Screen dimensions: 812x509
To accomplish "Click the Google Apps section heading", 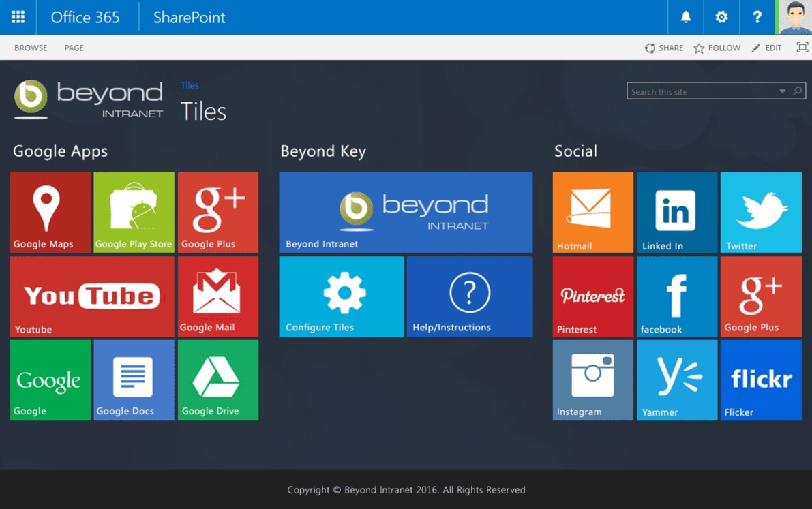I will [60, 151].
